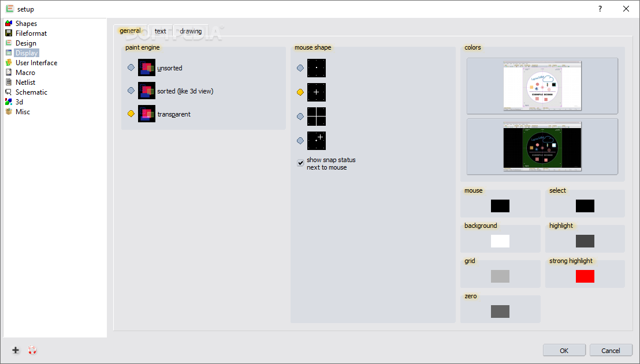Image resolution: width=640 pixels, height=364 pixels.
Task: Open the 3d settings page
Action: [x=19, y=102]
